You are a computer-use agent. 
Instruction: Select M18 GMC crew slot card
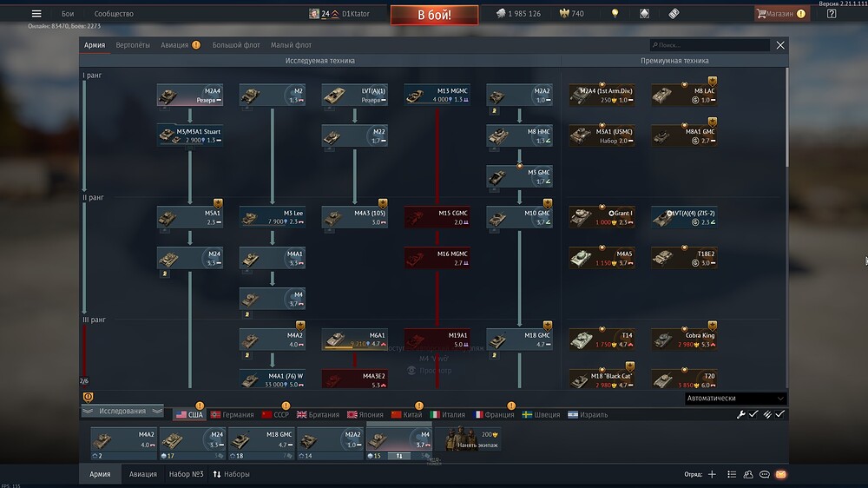coord(261,443)
